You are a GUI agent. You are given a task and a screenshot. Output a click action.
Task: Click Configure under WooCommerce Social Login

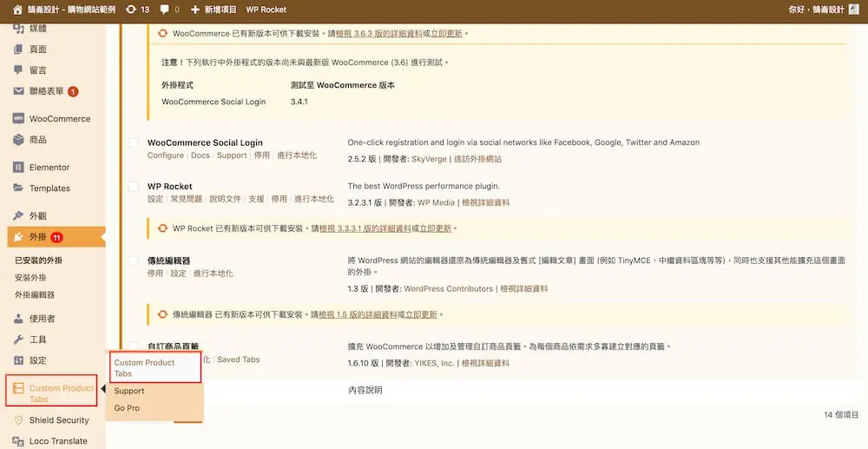pos(166,155)
